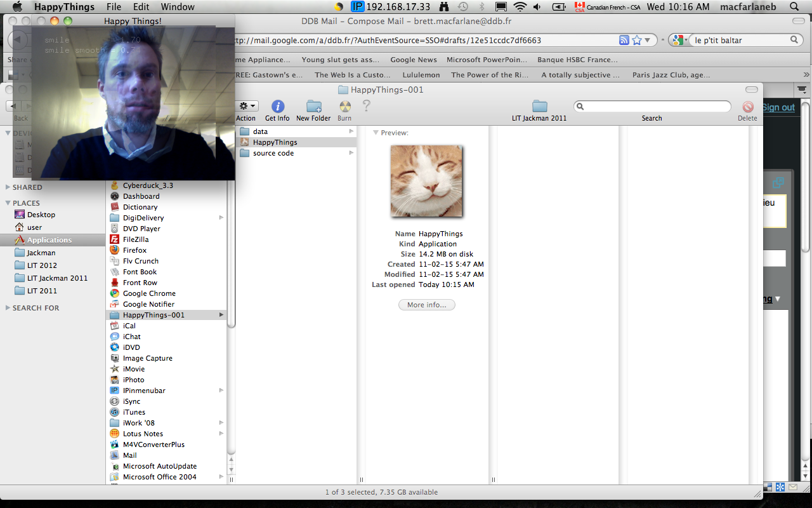The image size is (812, 508).
Task: Click the Get Info toolbar icon
Action: pos(277,107)
